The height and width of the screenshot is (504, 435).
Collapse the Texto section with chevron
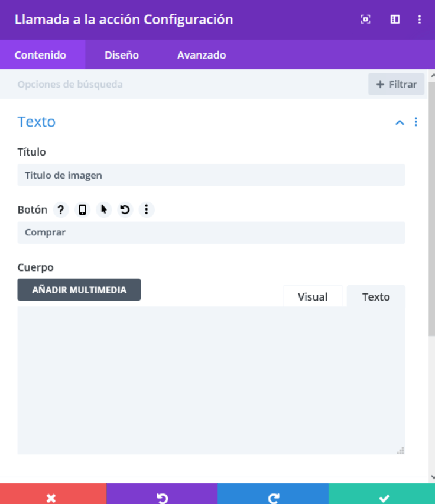tap(400, 122)
